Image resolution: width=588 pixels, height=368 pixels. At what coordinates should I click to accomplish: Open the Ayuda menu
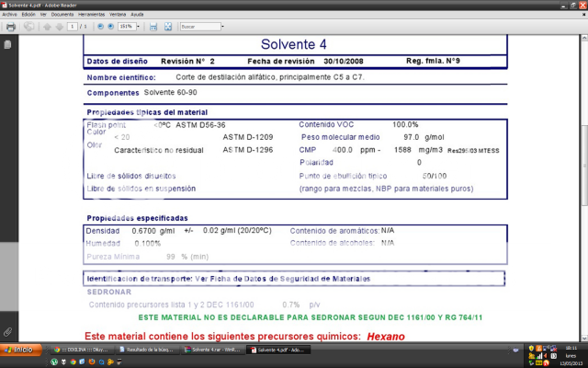click(137, 15)
